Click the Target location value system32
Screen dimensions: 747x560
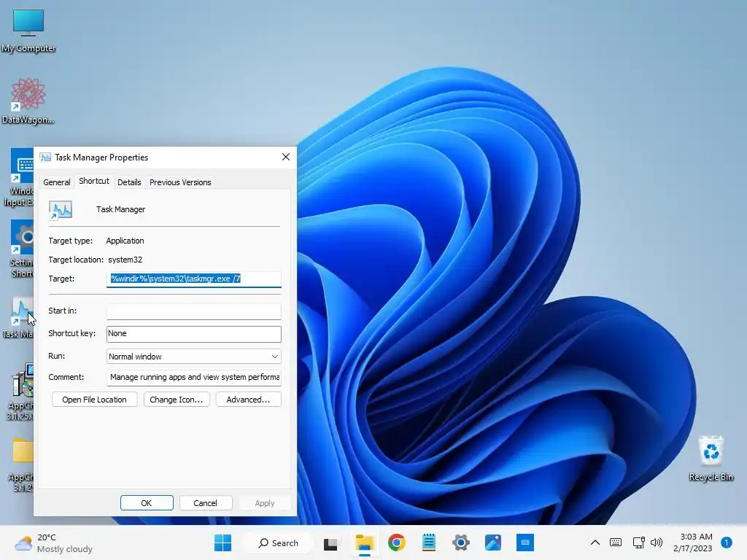coord(125,260)
